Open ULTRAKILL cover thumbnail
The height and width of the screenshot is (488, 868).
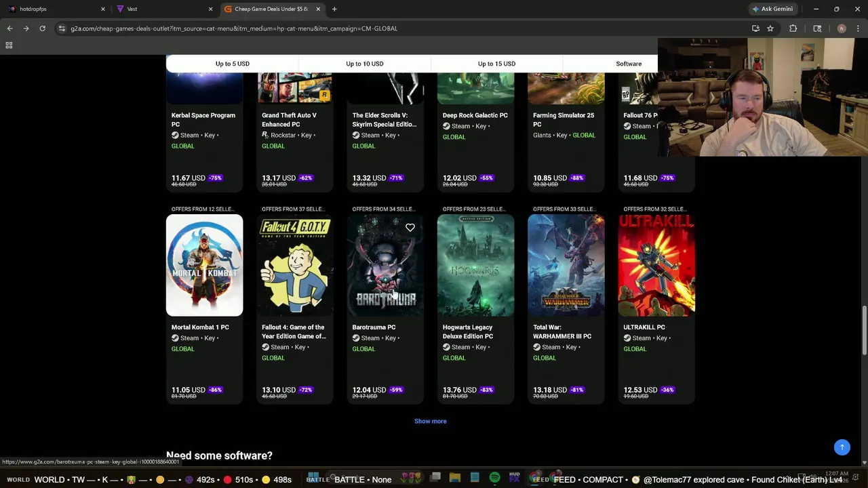[x=656, y=266]
